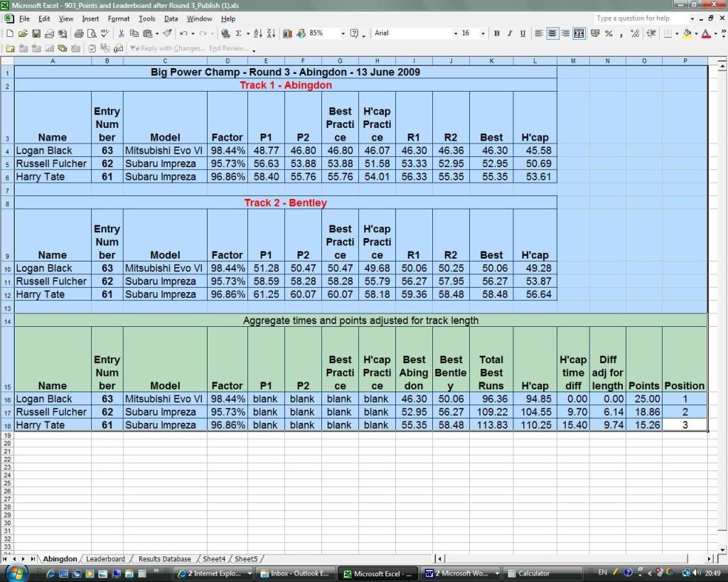The height and width of the screenshot is (582, 728).
Task: Expand the AutoSum functions dropdown arrow
Action: click(x=248, y=33)
